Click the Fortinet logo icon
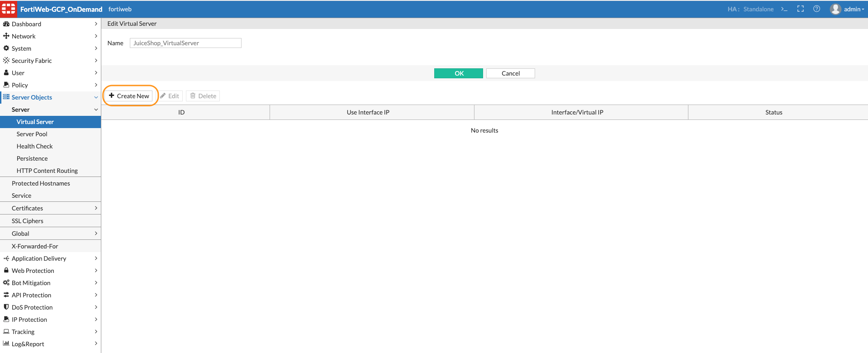868x353 pixels. (x=8, y=9)
